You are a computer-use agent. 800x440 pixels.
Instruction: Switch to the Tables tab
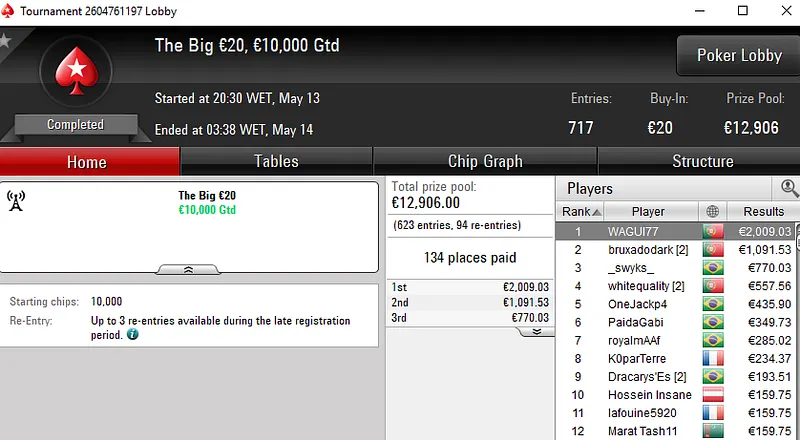click(276, 161)
